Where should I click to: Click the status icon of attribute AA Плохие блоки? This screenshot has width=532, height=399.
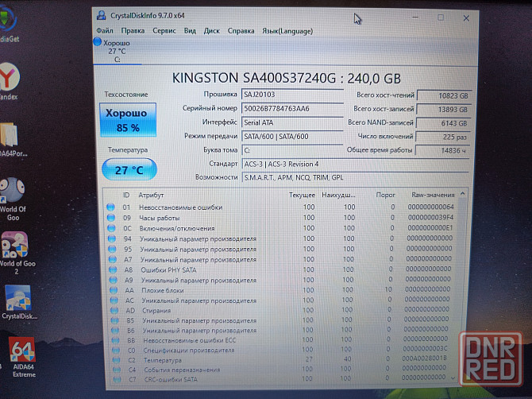[x=114, y=290]
